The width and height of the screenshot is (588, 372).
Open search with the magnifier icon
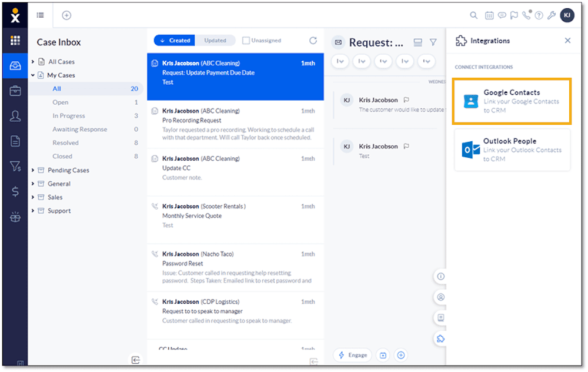(x=473, y=15)
